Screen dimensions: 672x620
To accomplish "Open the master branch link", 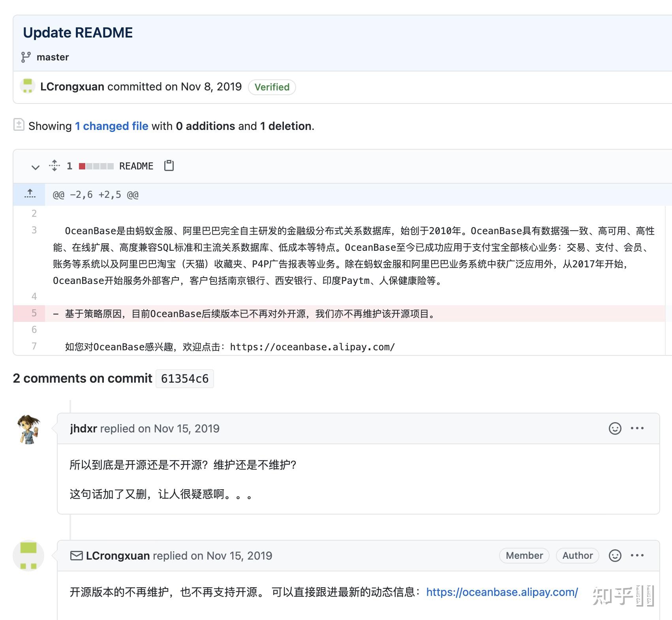I will [53, 57].
